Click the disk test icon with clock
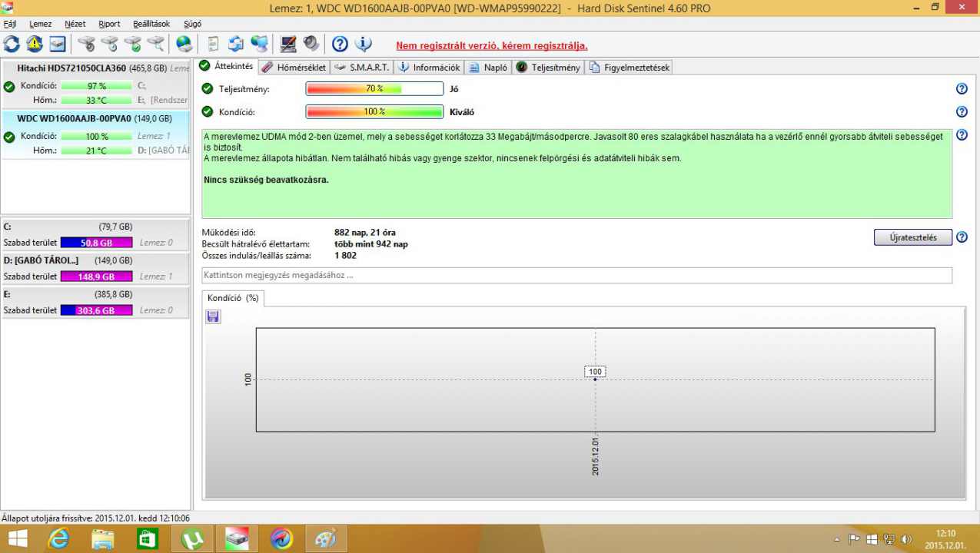The width and height of the screenshot is (980, 553). (110, 44)
